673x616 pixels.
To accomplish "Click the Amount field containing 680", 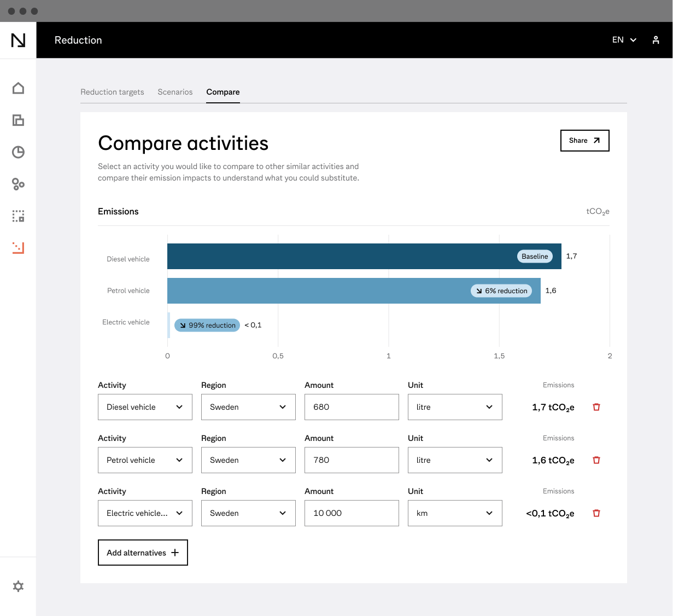I will pos(352,407).
